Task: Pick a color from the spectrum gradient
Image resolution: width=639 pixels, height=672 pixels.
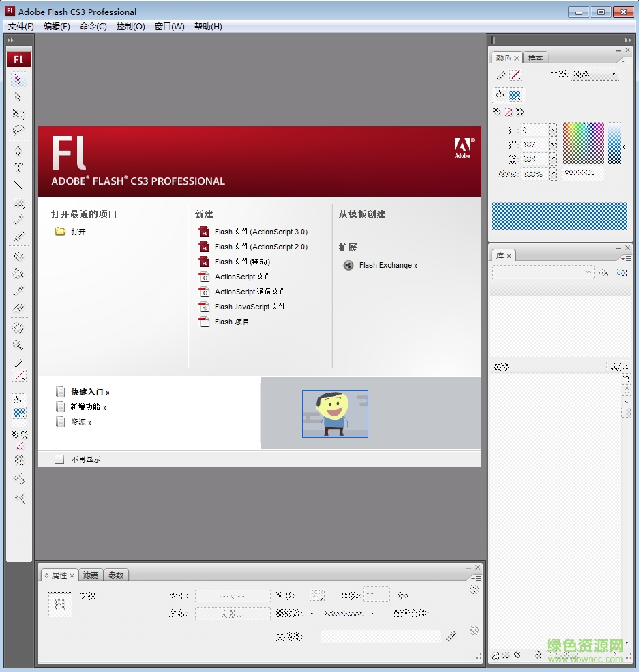Action: (583, 143)
